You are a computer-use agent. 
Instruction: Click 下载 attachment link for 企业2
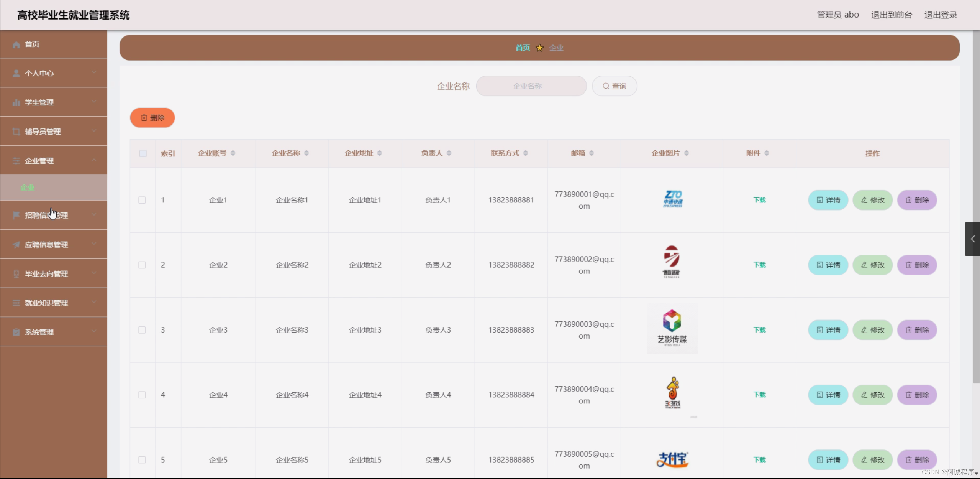(x=759, y=265)
